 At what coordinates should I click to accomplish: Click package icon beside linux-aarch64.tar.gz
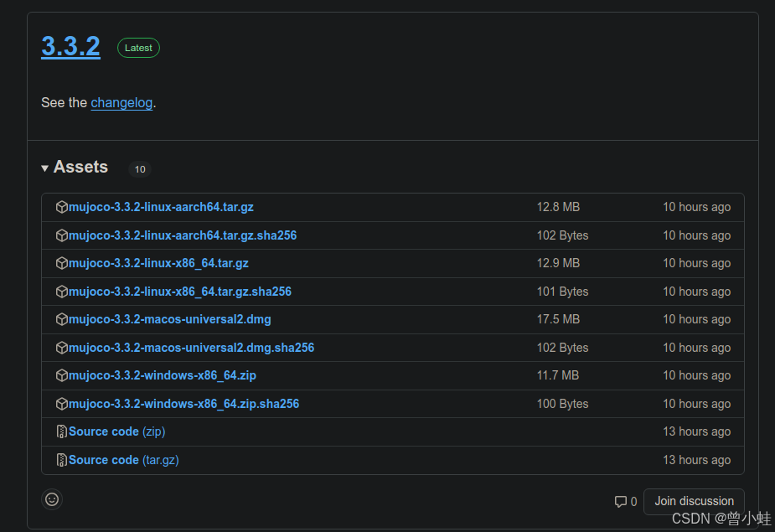click(x=62, y=207)
